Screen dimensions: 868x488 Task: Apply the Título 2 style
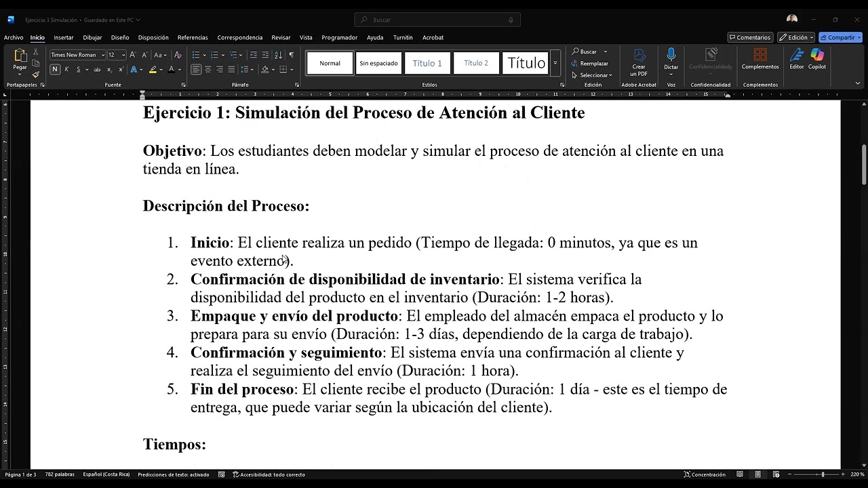[x=476, y=63]
